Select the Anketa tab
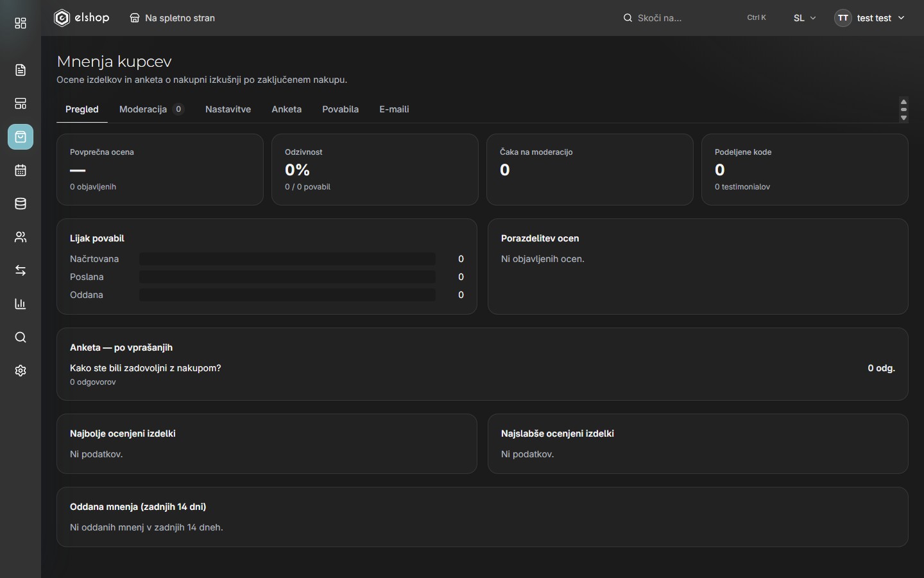 tap(286, 109)
